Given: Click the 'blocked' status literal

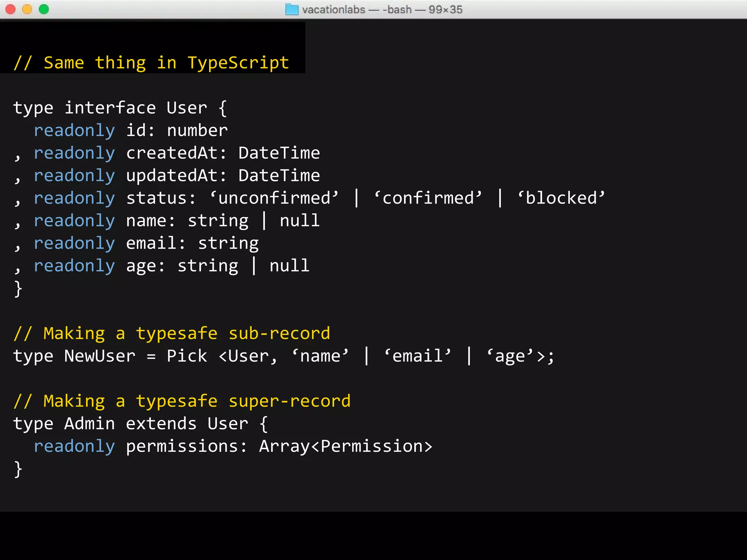Looking at the screenshot, I should click(x=561, y=198).
